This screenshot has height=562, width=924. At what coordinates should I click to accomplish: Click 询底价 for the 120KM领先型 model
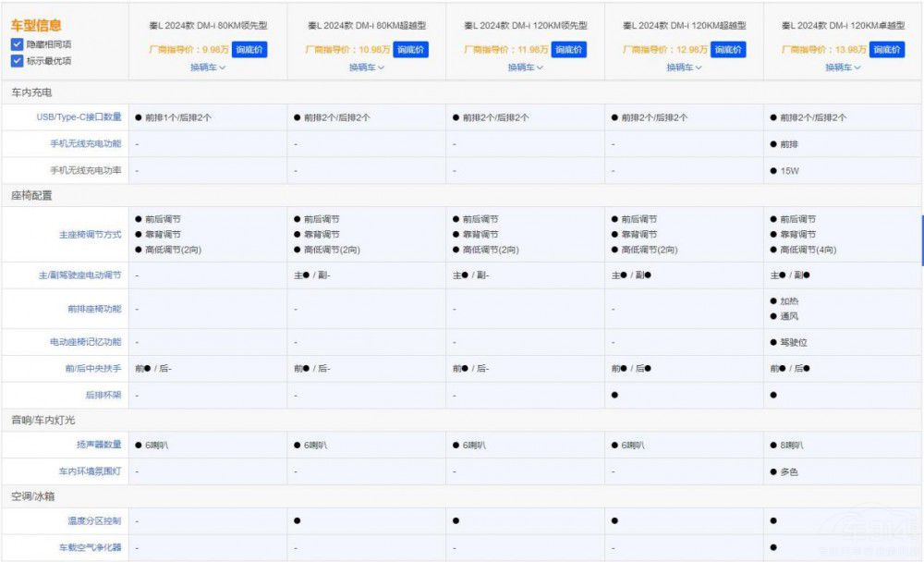[x=568, y=50]
